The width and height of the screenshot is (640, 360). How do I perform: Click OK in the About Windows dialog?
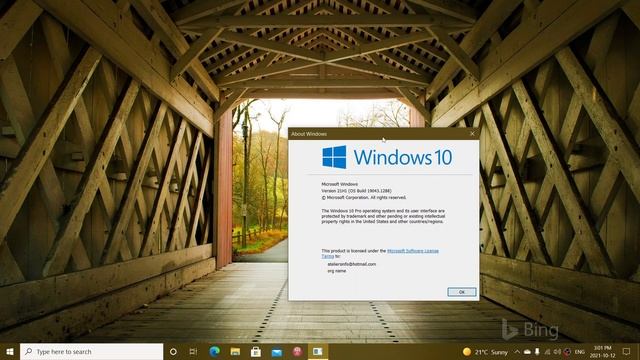point(462,292)
